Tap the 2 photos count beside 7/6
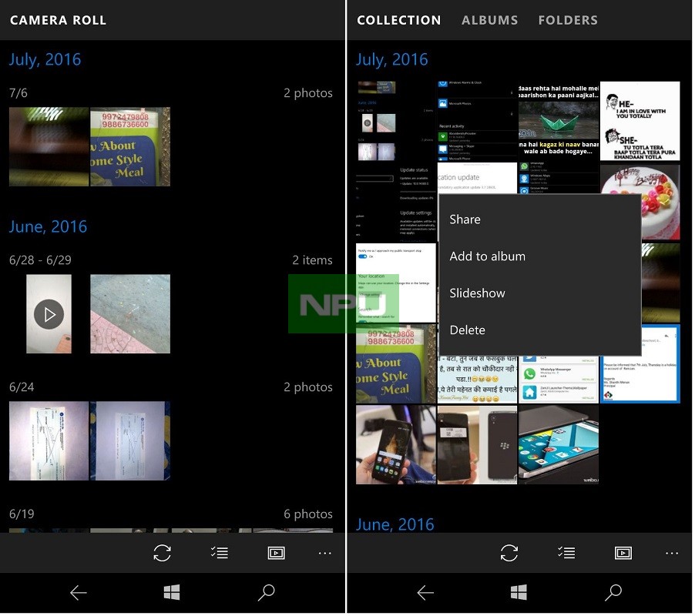The height and width of the screenshot is (616, 695). click(309, 93)
